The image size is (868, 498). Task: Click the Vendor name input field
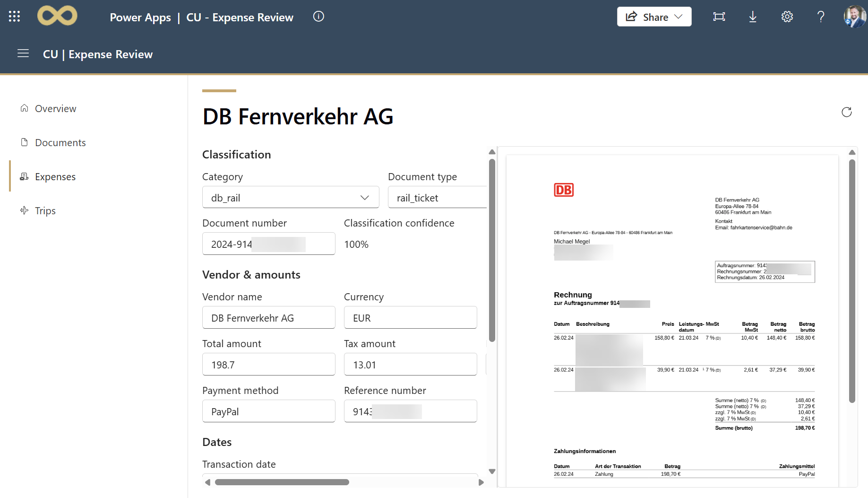click(x=269, y=317)
